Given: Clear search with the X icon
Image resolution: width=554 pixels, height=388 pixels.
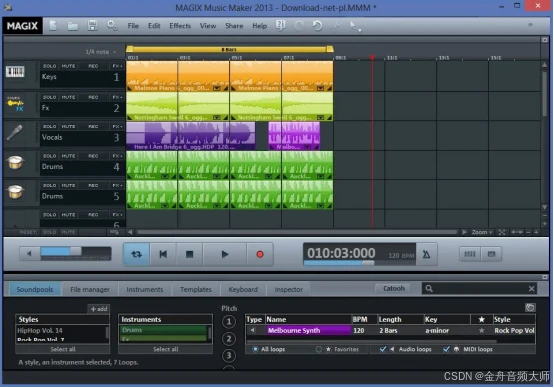Looking at the screenshot, I should [x=531, y=289].
